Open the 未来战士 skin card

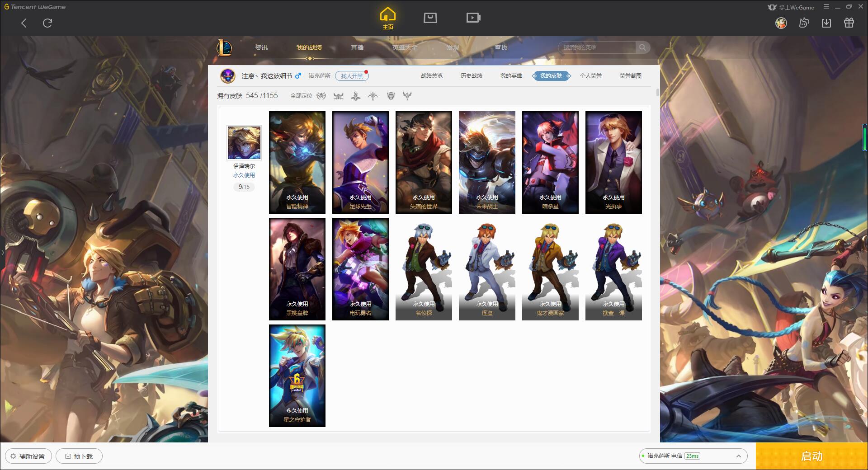[487, 162]
